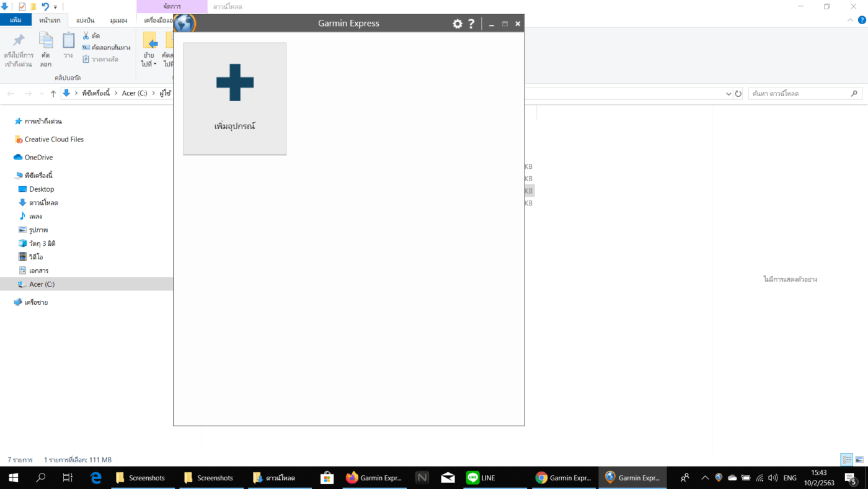868x489 pixels.
Task: Pin to Quick access in Explorer ribbon
Action: pos(19,51)
